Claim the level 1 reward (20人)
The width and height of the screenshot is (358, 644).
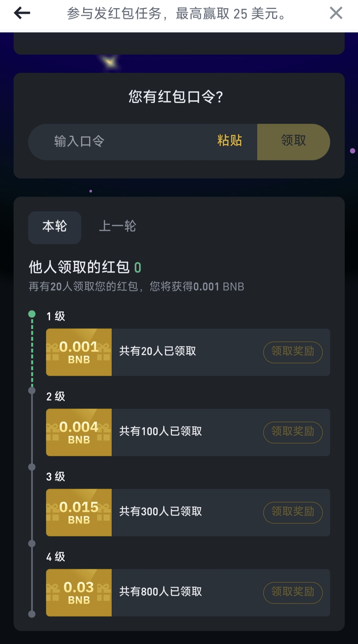(x=293, y=352)
